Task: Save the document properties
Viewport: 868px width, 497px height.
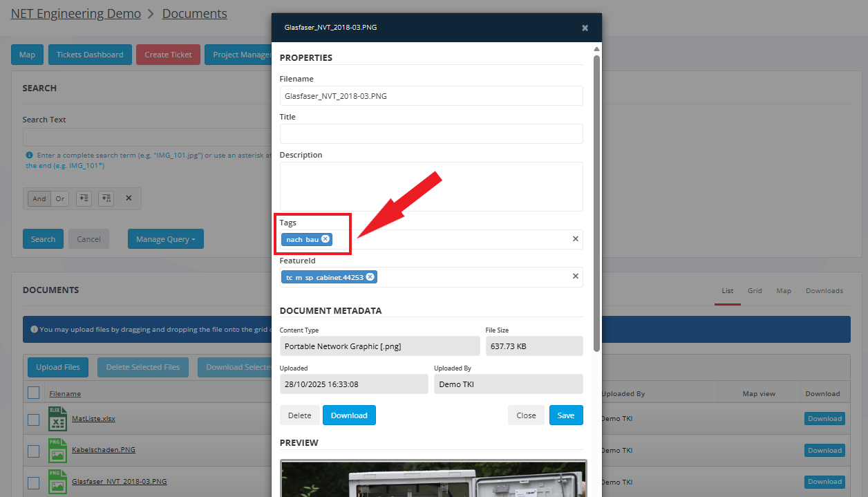Action: (565, 415)
